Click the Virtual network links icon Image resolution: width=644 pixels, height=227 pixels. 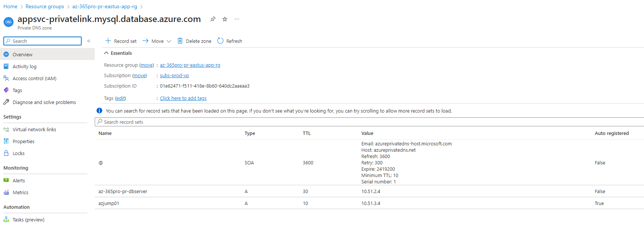[x=6, y=129]
